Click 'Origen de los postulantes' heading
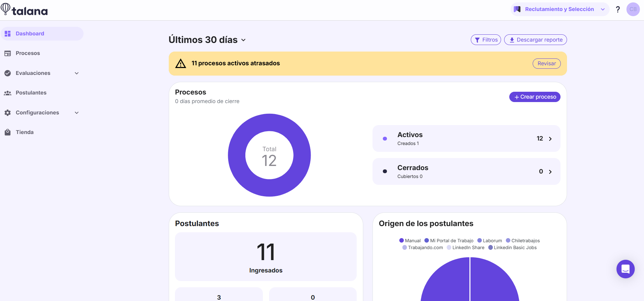 point(426,223)
